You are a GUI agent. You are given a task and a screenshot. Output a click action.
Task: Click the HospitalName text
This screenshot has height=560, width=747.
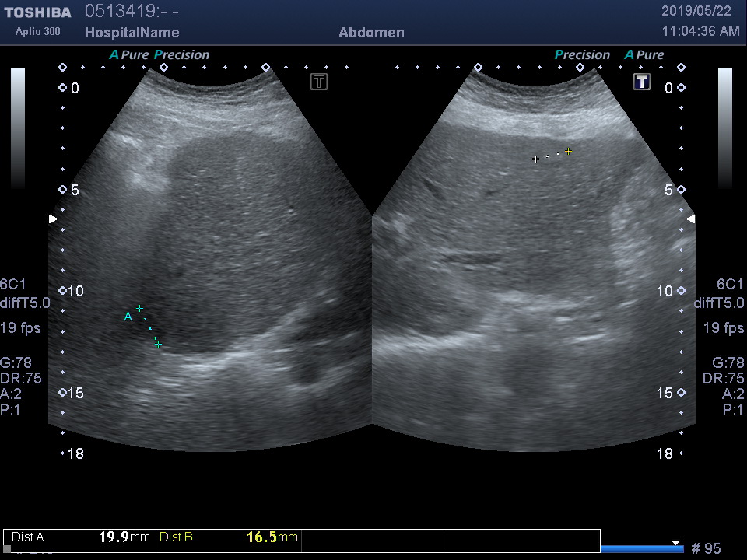coord(132,33)
